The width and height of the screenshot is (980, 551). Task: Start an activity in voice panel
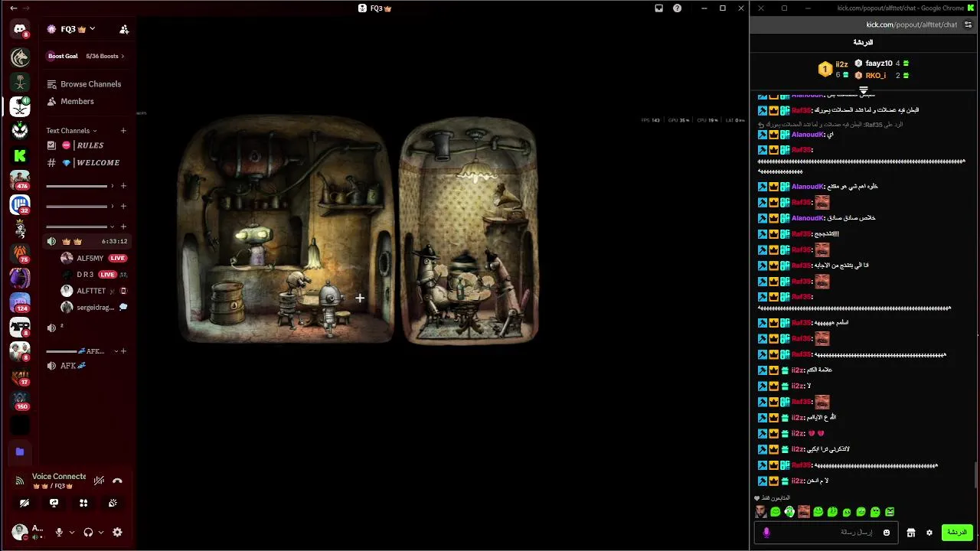coord(83,503)
